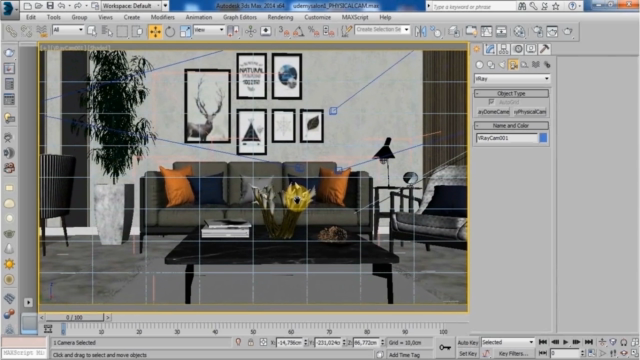
Task: Click the Set Key button
Action: (x=468, y=353)
